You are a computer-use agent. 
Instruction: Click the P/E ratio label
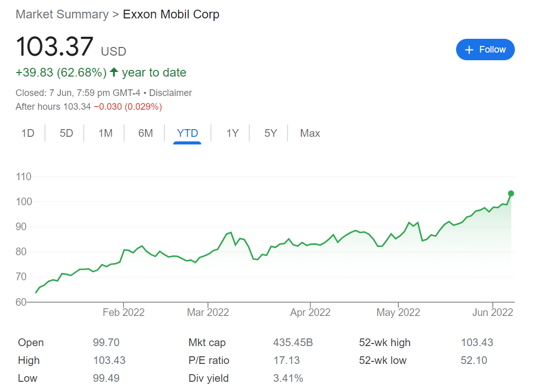(209, 360)
